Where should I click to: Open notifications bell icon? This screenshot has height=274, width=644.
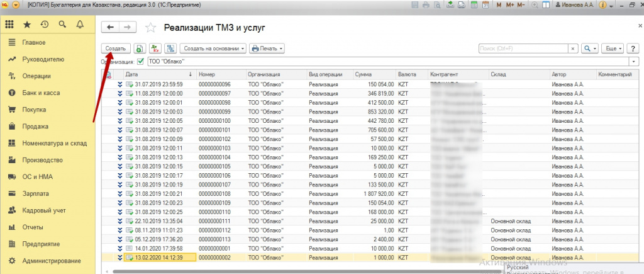tap(80, 25)
